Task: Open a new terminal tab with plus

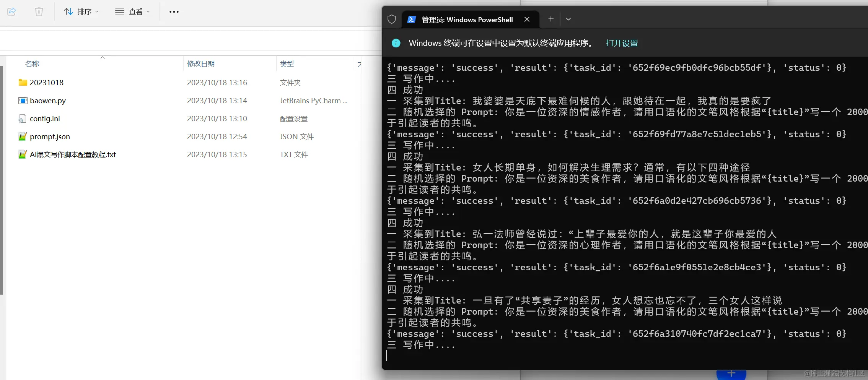Action: tap(551, 19)
